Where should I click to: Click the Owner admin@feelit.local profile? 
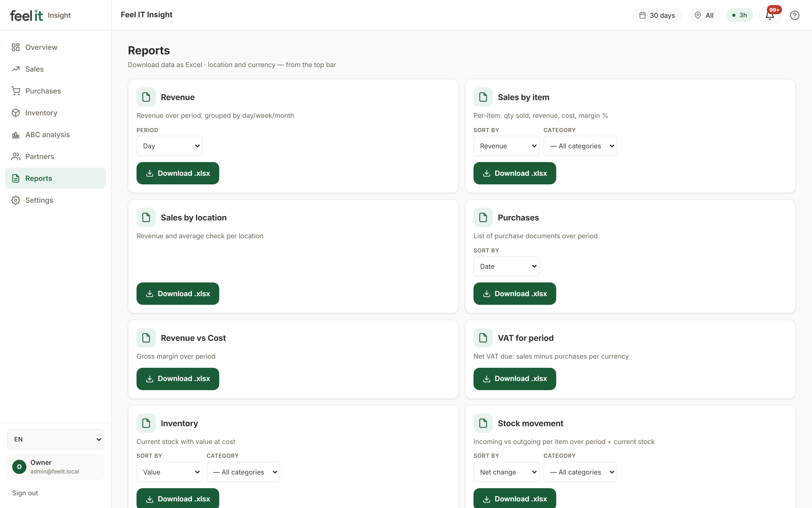(x=56, y=467)
